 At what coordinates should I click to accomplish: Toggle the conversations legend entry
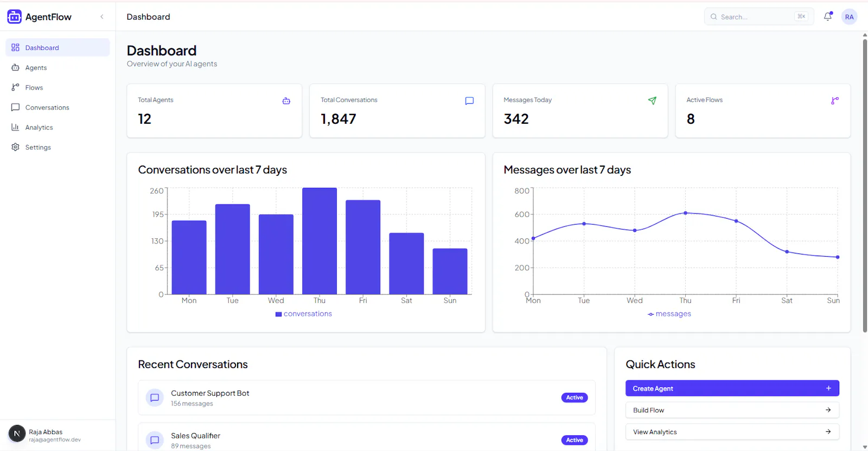pyautogui.click(x=304, y=314)
